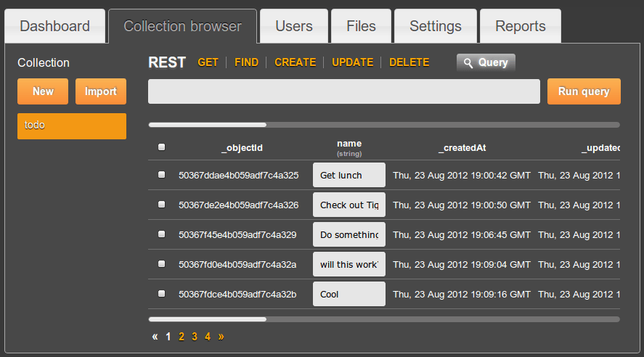Tick checkbox for object ending 7c4a326

(161, 205)
